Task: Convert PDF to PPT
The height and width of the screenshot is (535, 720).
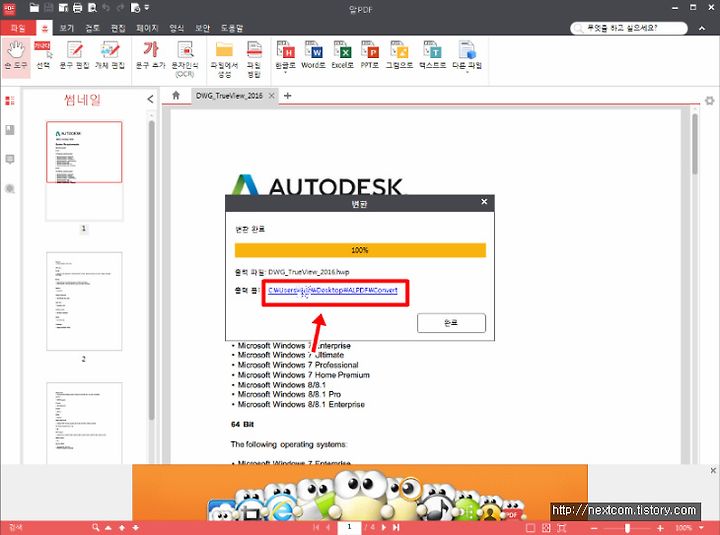Action: pyautogui.click(x=370, y=55)
